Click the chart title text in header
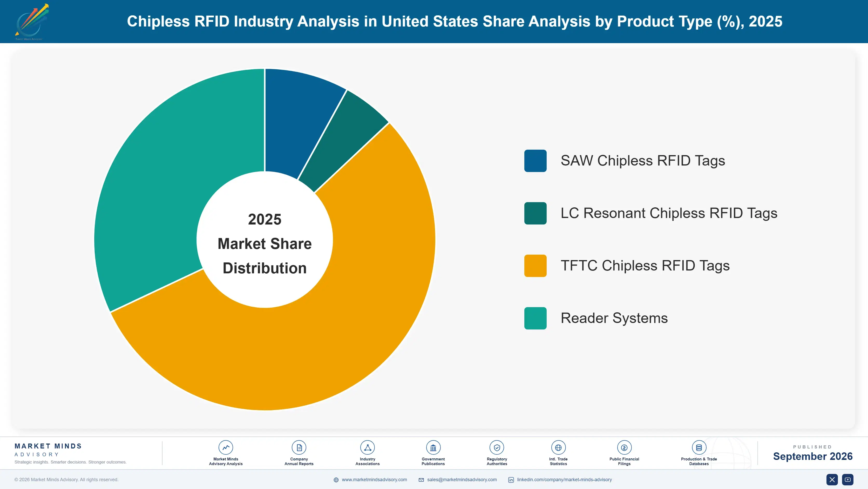Viewport: 868px width, 489px height. [x=455, y=21]
